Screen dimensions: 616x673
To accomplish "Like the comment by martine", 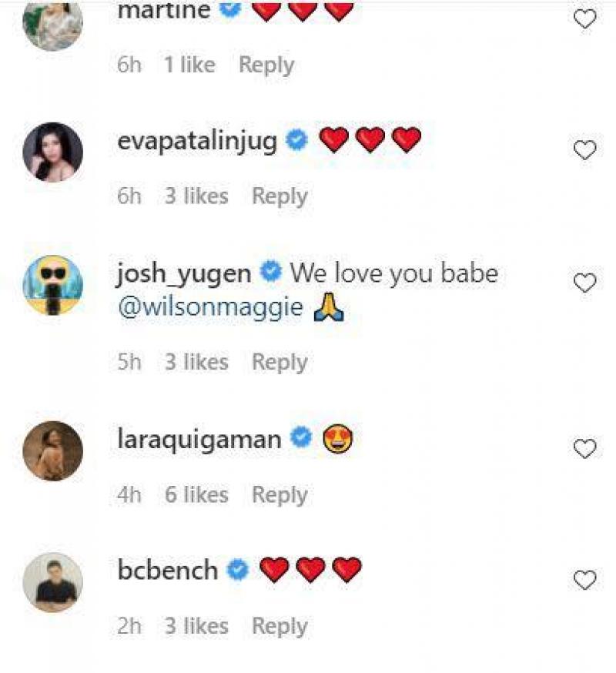I will (585, 18).
